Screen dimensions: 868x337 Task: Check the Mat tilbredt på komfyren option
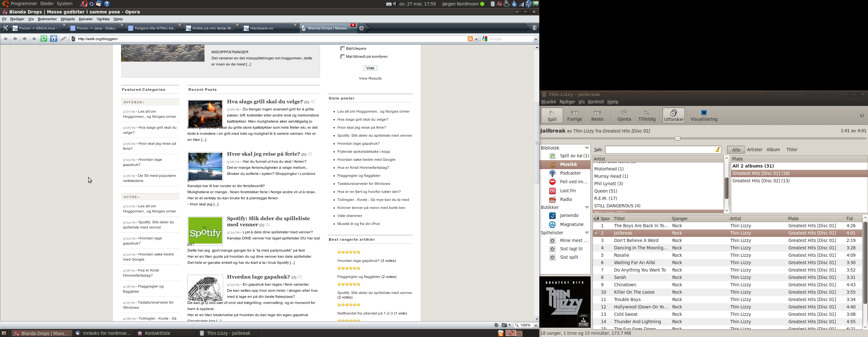342,56
